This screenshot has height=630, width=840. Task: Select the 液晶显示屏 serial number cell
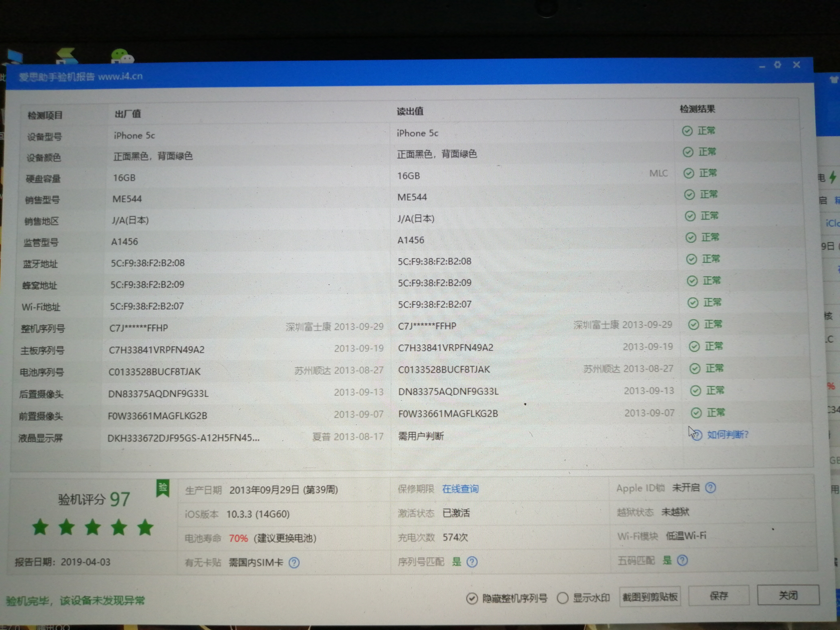pyautogui.click(x=183, y=438)
